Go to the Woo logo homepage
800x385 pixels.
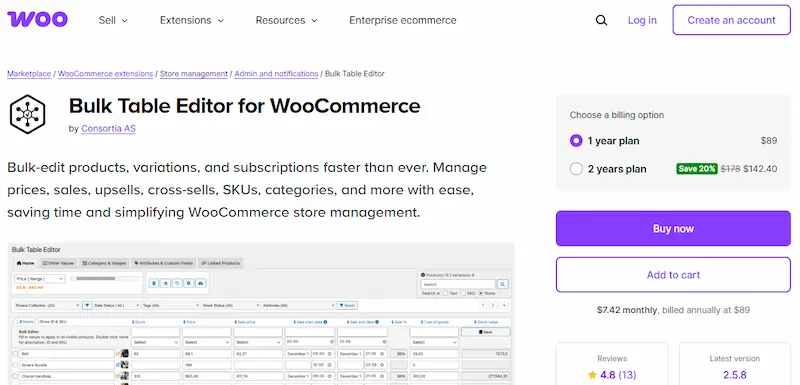click(37, 20)
